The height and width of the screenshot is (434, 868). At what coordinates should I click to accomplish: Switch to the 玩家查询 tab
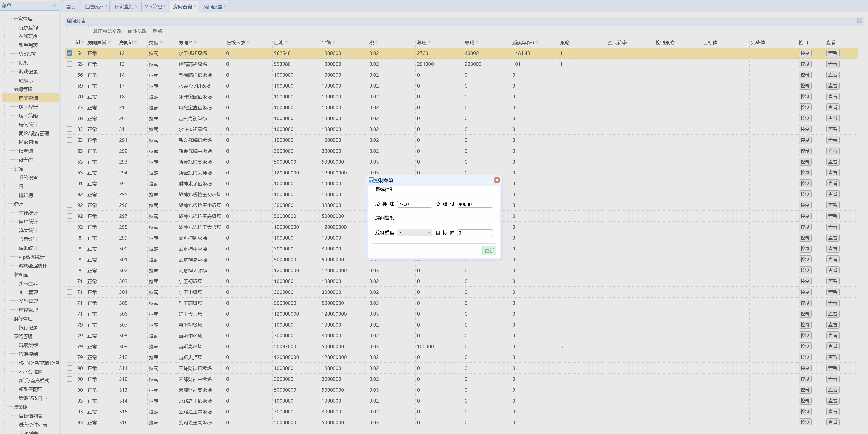(124, 7)
